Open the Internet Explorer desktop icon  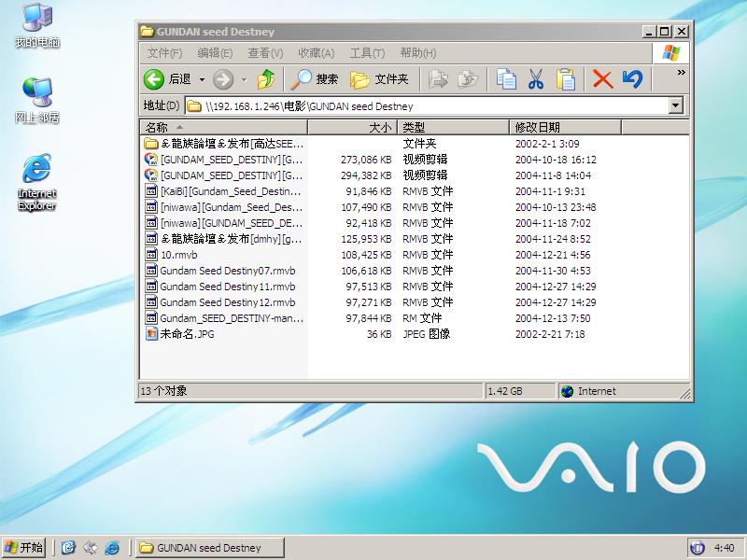(36, 182)
